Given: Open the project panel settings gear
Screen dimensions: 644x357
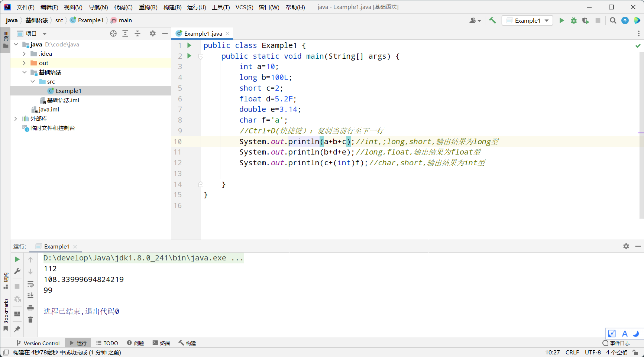Looking at the screenshot, I should [x=153, y=33].
